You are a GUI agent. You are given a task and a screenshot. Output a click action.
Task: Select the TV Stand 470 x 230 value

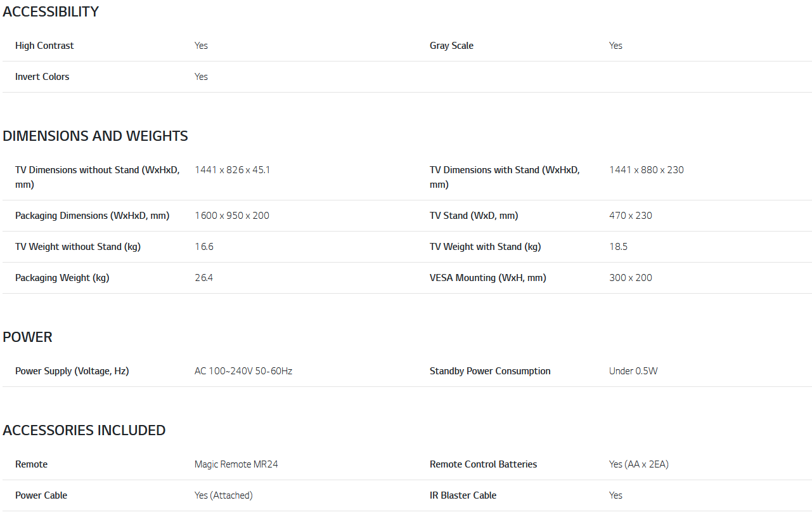630,216
